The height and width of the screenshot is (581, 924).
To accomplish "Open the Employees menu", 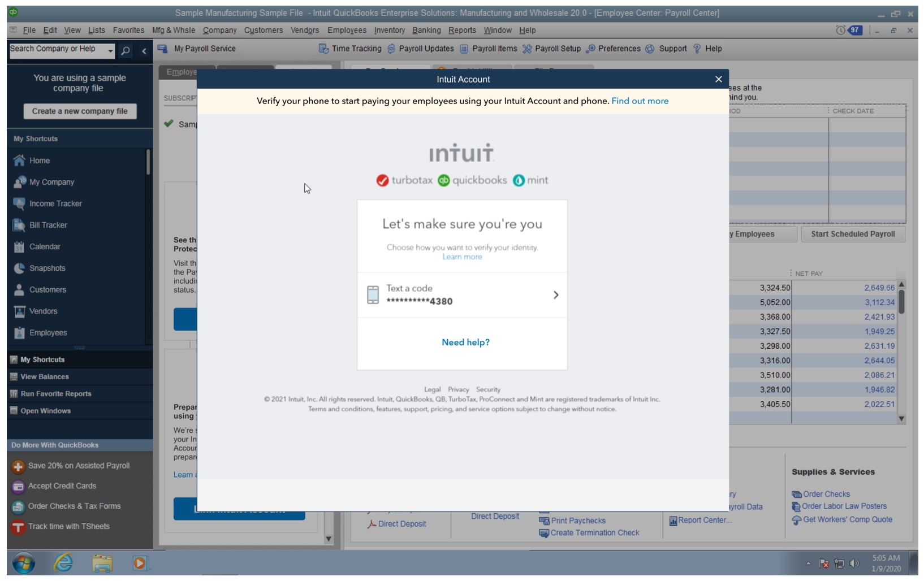I will click(347, 31).
